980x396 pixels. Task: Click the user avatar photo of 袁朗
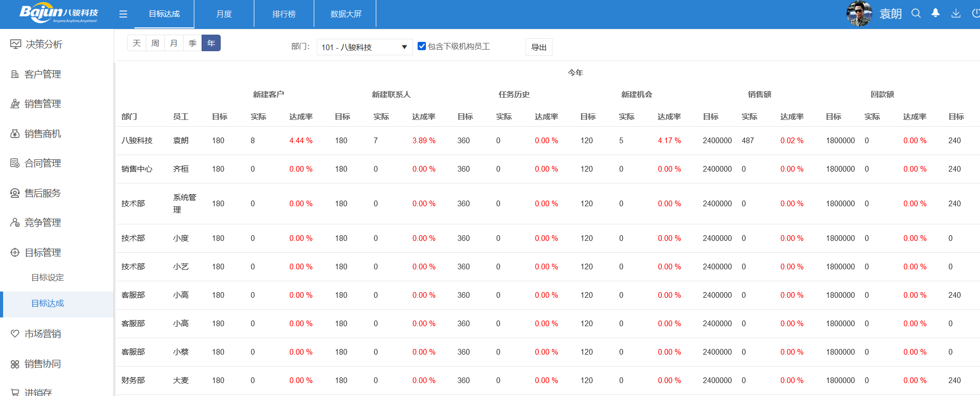coord(859,14)
